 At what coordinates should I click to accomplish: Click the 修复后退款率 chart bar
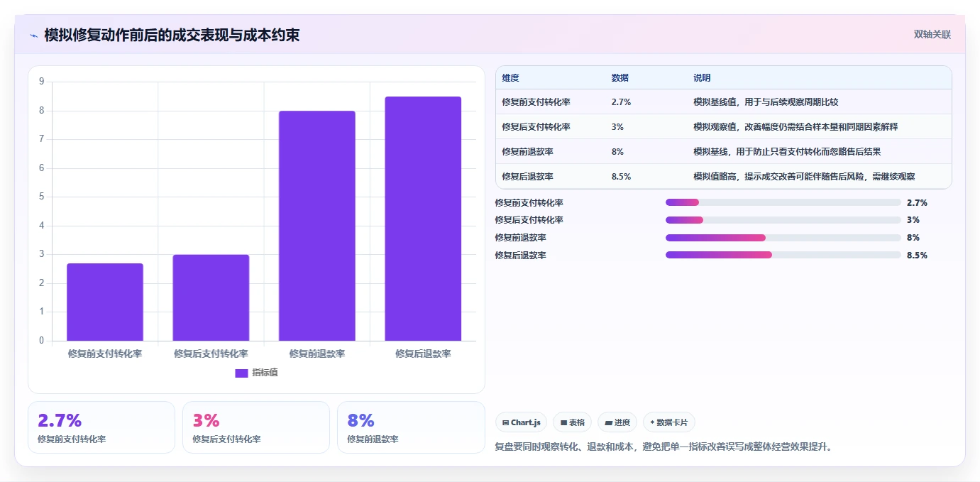[x=423, y=219]
